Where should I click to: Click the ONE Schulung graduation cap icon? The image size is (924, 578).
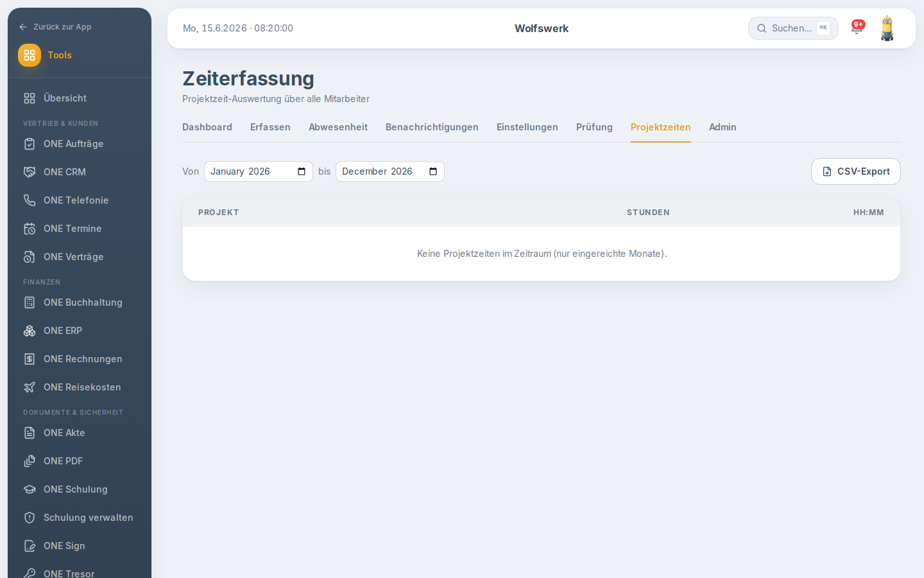click(x=30, y=489)
